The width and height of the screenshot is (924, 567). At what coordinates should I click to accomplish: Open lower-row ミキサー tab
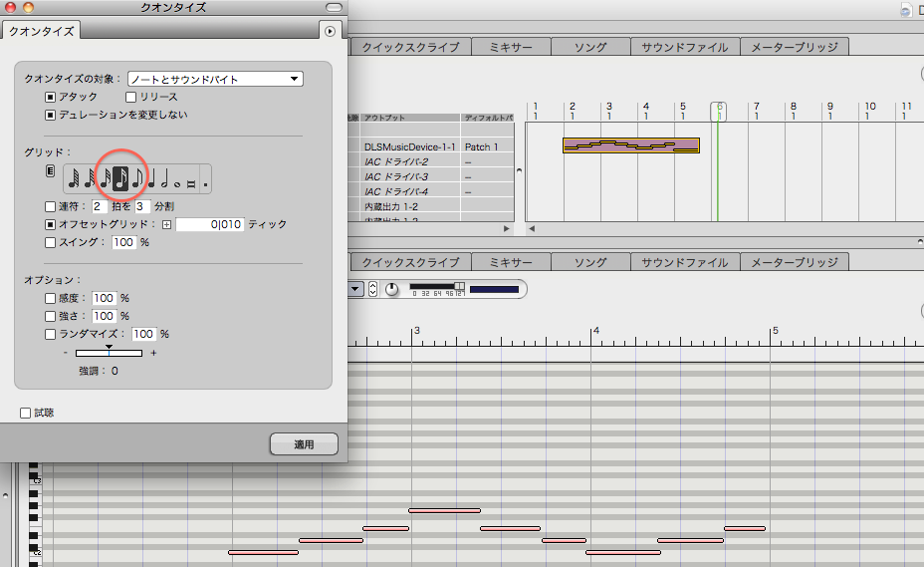coord(511,262)
